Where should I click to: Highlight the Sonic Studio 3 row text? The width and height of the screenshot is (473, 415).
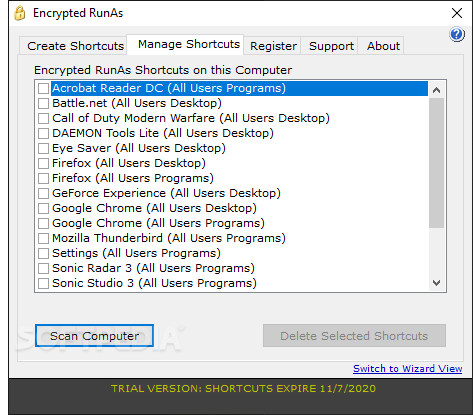click(x=154, y=283)
